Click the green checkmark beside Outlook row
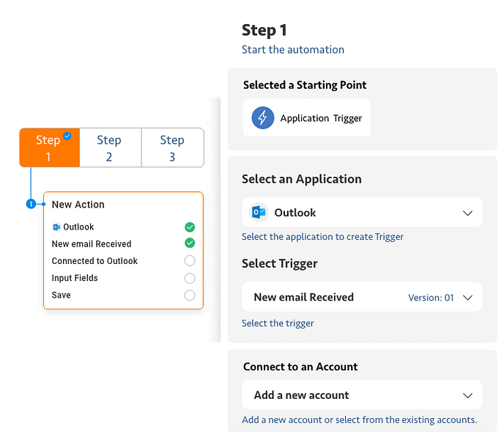The height and width of the screenshot is (440, 504). pyautogui.click(x=190, y=227)
